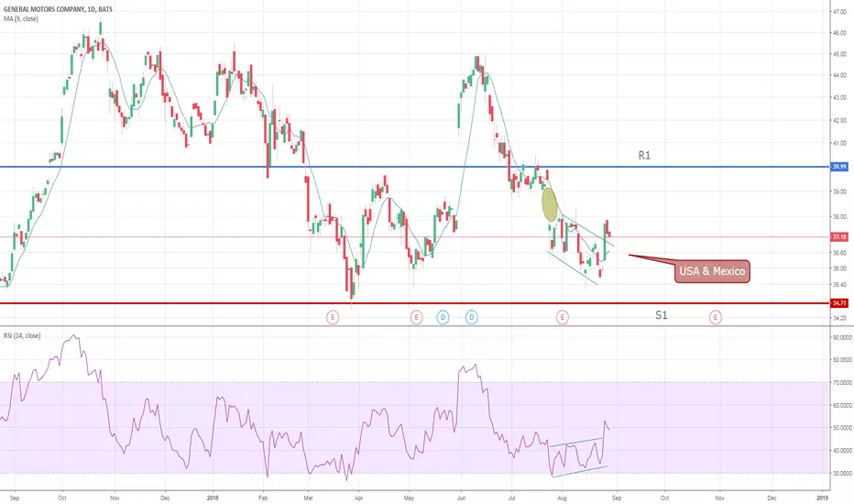Image resolution: width=854 pixels, height=504 pixels.
Task: Click the 41.00 price axis value
Action: click(x=839, y=143)
